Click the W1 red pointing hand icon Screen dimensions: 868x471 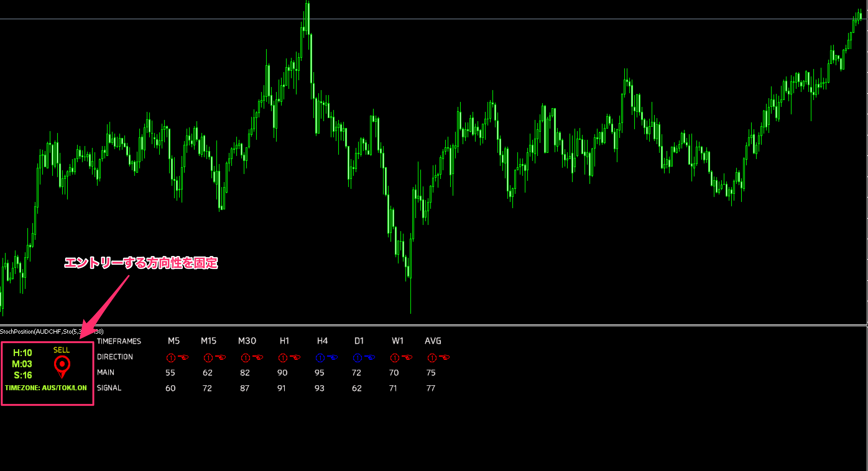[407, 357]
